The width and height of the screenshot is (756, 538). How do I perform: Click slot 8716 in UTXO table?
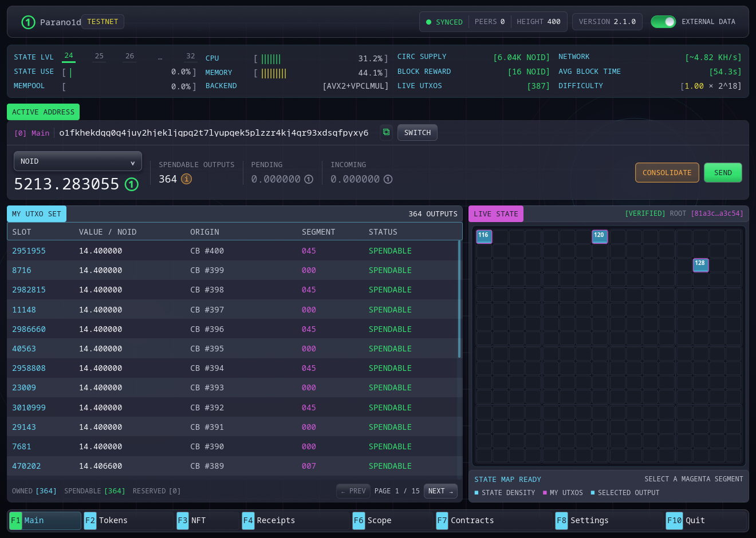(x=22, y=270)
